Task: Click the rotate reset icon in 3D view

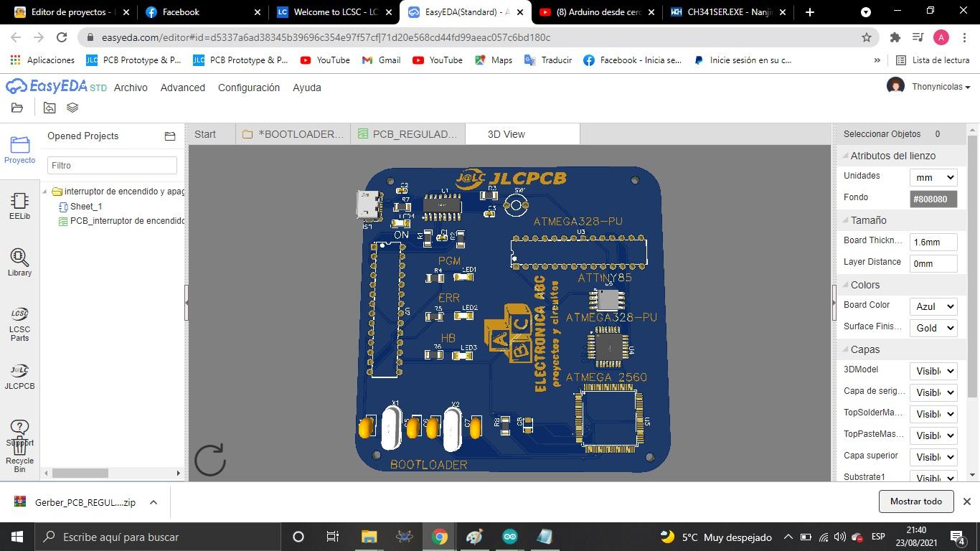Action: tap(210, 460)
